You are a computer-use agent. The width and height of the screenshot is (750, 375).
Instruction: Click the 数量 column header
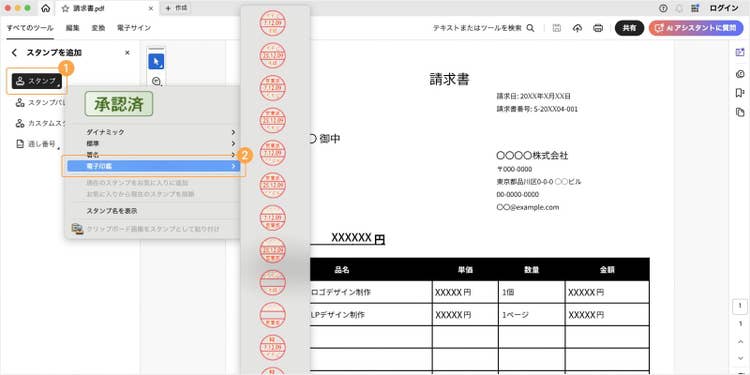531,269
